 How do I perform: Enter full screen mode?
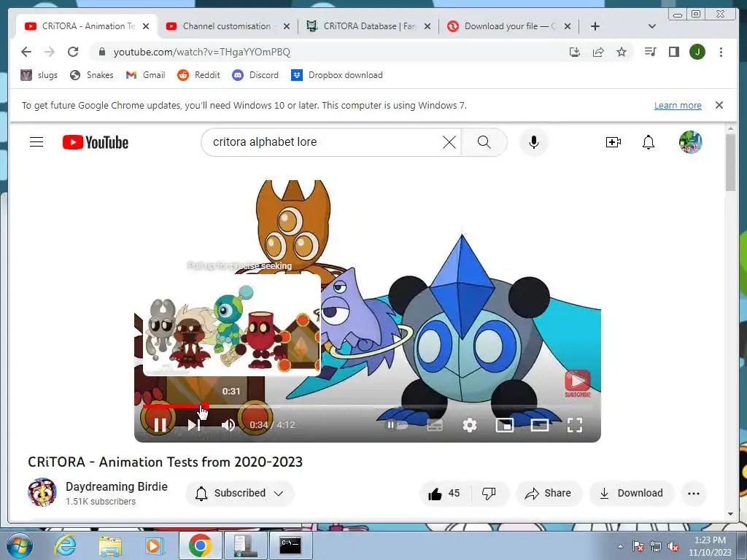coord(575,425)
